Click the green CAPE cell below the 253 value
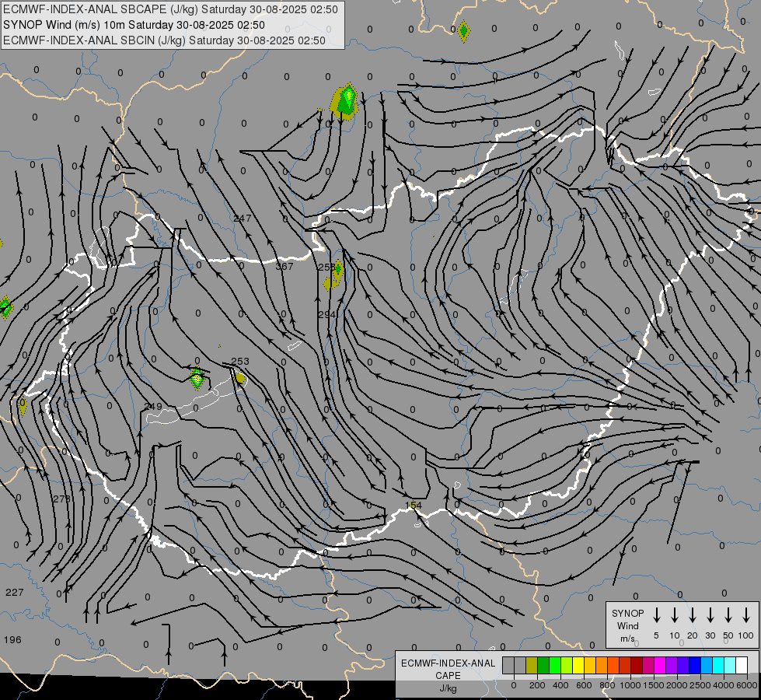Image resolution: width=761 pixels, height=700 pixels. click(x=197, y=379)
